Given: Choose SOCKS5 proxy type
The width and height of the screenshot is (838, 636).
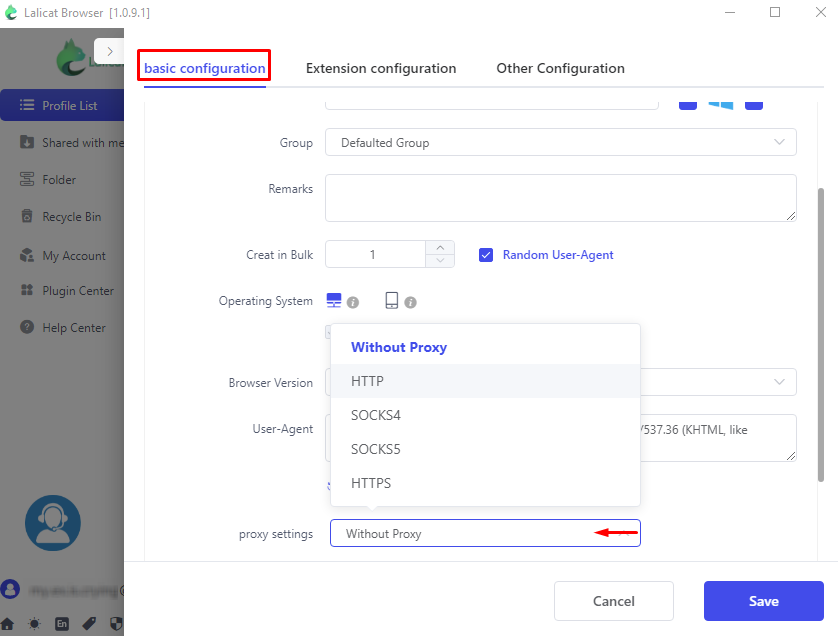Looking at the screenshot, I should [485, 449].
